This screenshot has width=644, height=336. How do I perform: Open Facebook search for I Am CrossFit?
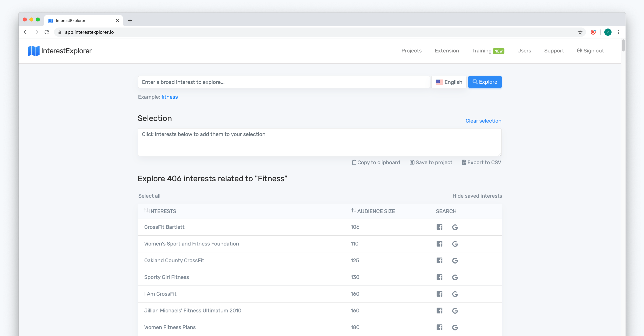click(439, 294)
